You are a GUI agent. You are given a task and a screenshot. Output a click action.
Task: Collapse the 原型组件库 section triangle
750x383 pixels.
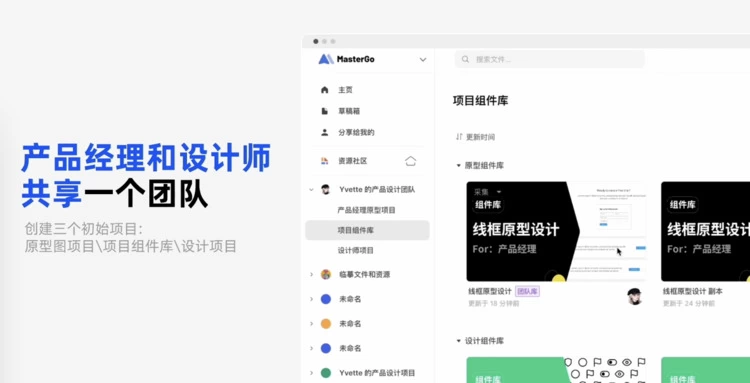click(459, 165)
